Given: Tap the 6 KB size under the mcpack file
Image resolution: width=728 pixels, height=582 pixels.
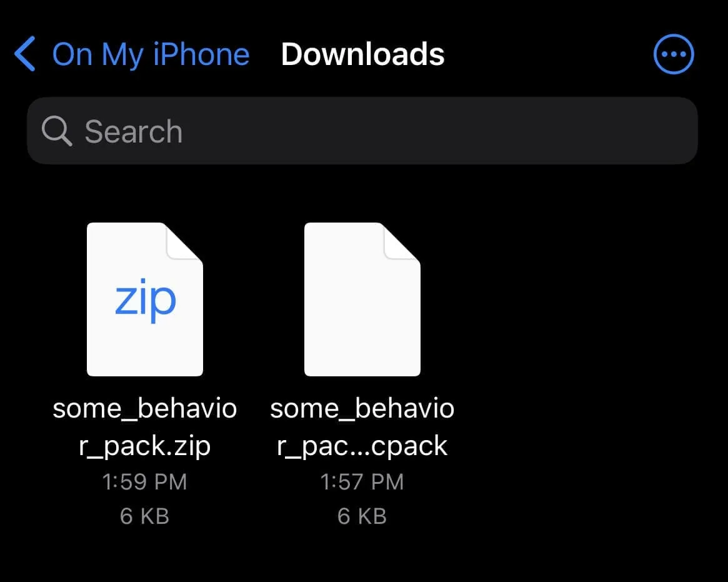Looking at the screenshot, I should (362, 516).
